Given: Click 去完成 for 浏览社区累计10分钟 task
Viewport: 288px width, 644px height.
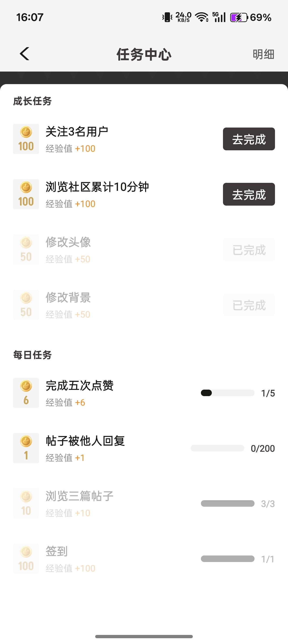Looking at the screenshot, I should point(249,194).
